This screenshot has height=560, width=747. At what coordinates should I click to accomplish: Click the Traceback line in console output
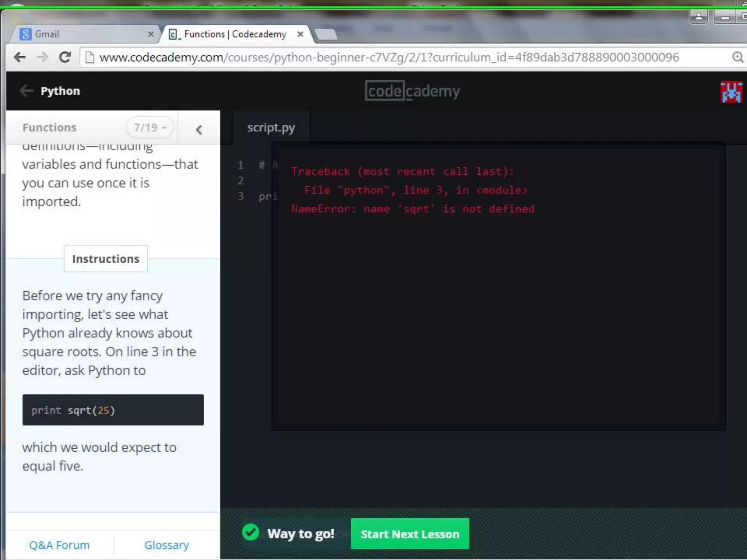403,171
